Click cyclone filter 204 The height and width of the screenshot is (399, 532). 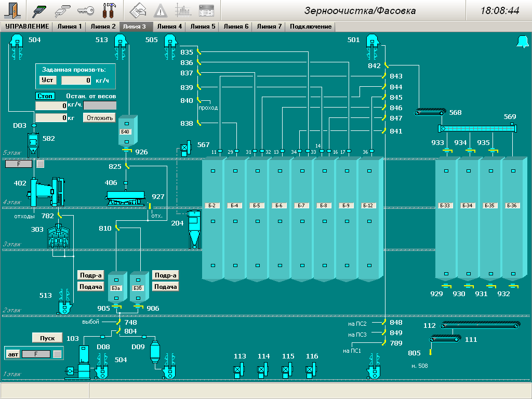coord(194,229)
